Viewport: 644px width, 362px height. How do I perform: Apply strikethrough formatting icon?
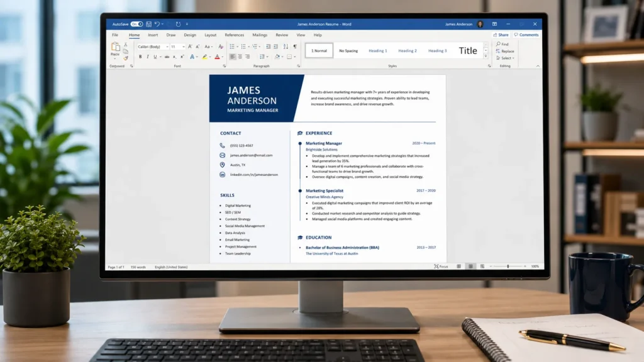tap(167, 57)
